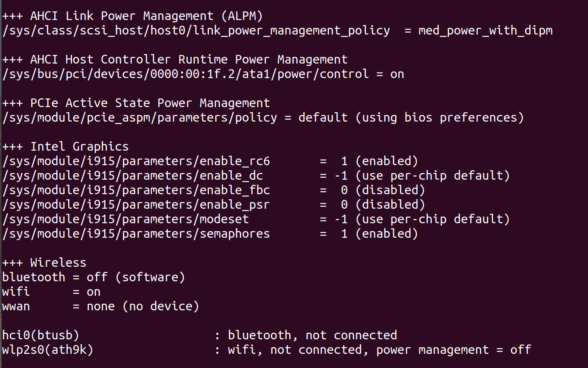This screenshot has height=368, width=588.
Task: Click the pcie_aspm policy path
Action: coord(140,118)
